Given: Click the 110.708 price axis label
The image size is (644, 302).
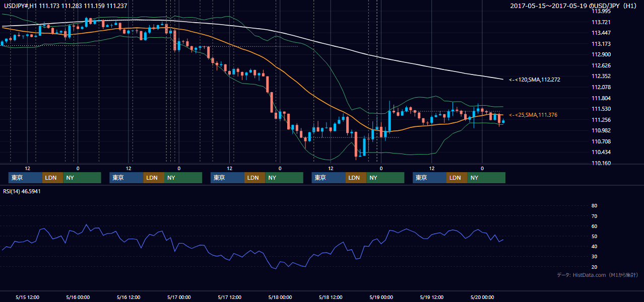Looking at the screenshot, I should click(x=601, y=141).
